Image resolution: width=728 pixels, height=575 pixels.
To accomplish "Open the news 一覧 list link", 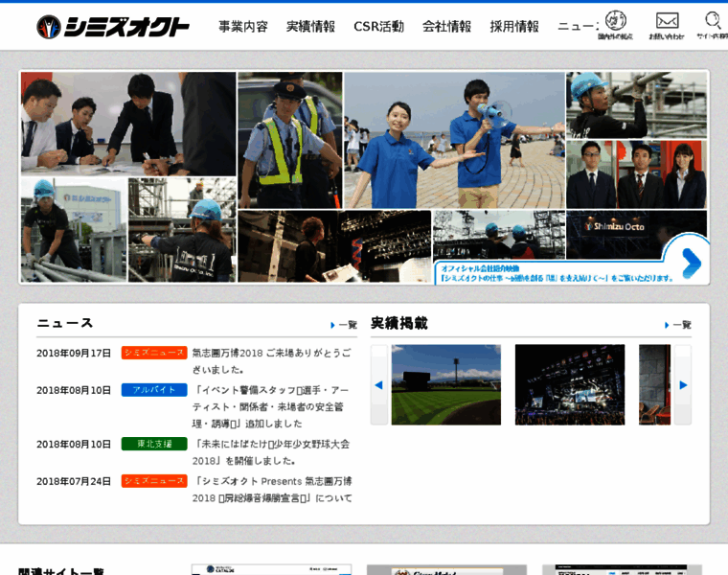I will coord(344,325).
